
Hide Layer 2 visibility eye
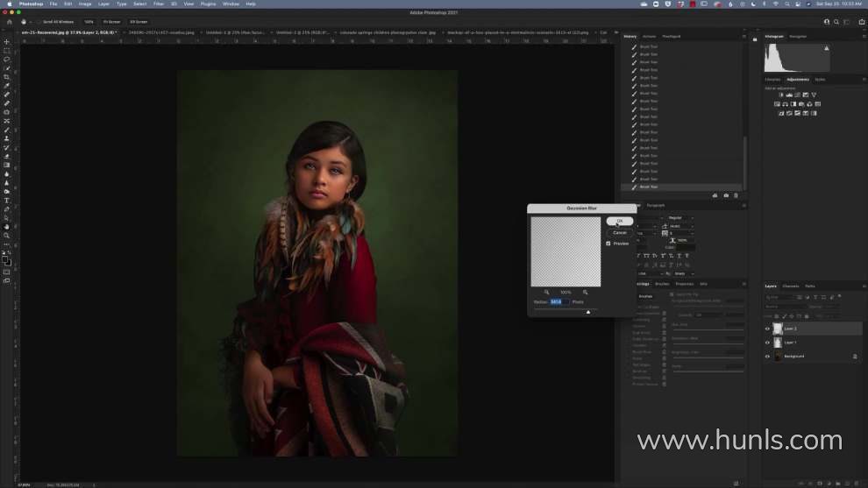tap(767, 329)
